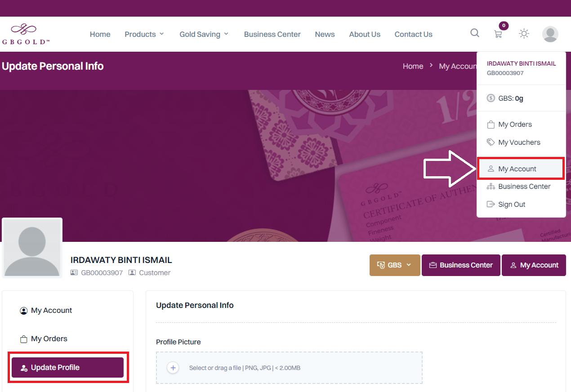Click the user avatar in the header
The width and height of the screenshot is (571, 392).
tap(550, 34)
